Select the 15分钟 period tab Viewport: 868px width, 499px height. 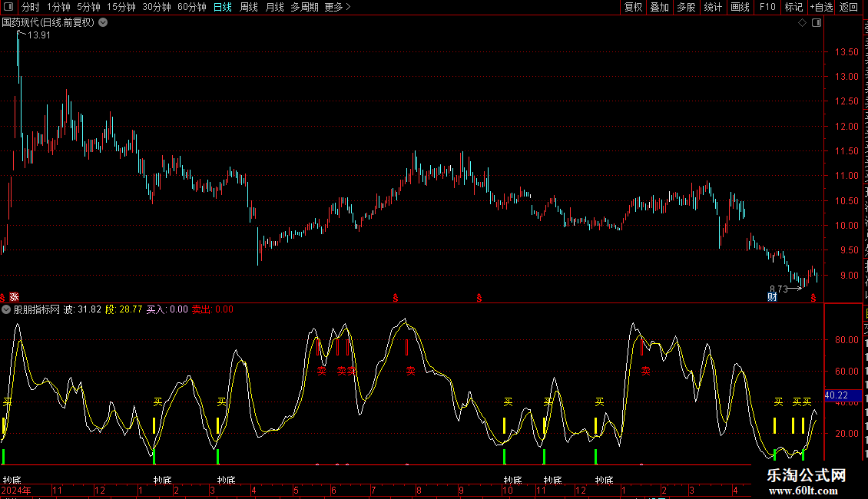click(x=121, y=7)
